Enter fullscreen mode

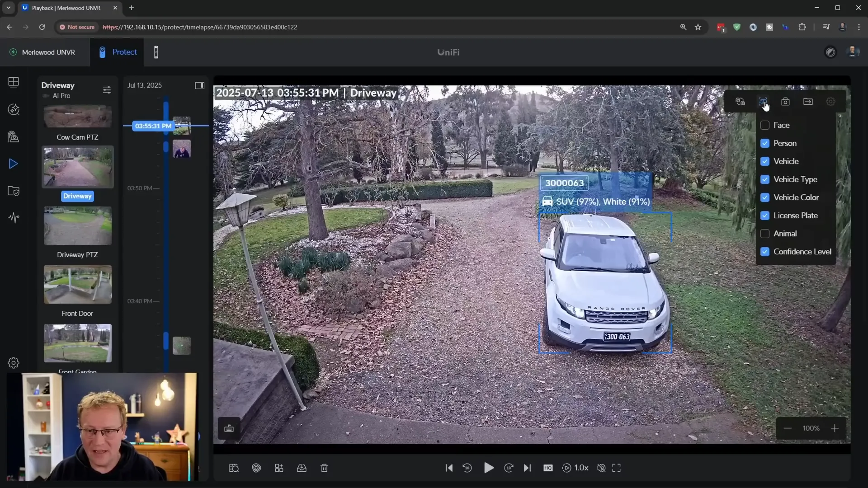[x=616, y=468]
